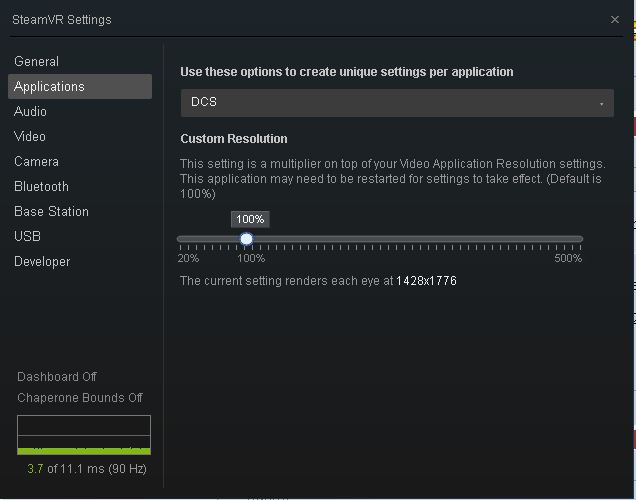The height and width of the screenshot is (500, 636).
Task: Click the frame timing graph
Action: pyautogui.click(x=84, y=435)
